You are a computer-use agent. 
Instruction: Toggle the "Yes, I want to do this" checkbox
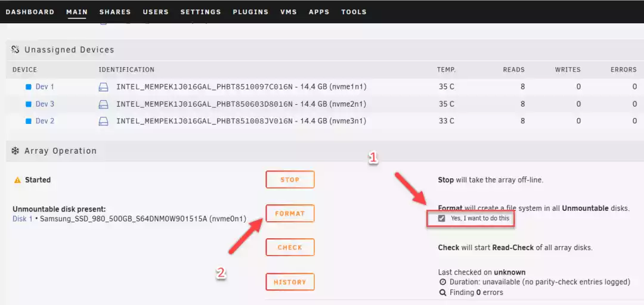[441, 219]
